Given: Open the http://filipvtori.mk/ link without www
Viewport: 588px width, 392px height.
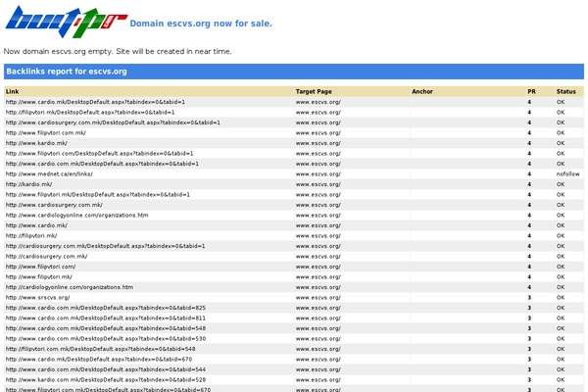Looking at the screenshot, I should pyautogui.click(x=31, y=236).
